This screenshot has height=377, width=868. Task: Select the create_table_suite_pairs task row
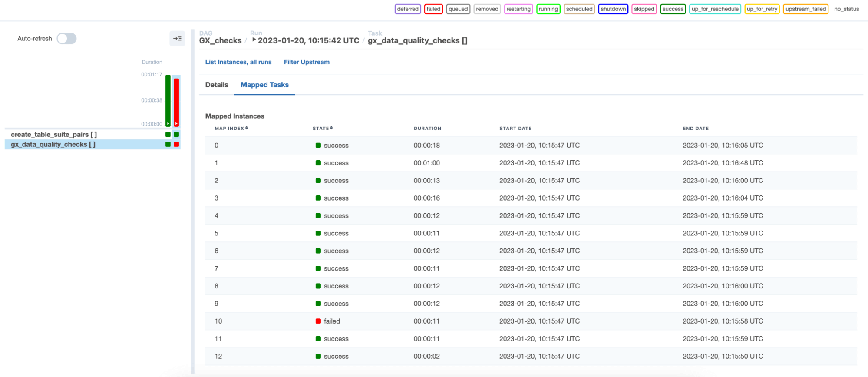(x=54, y=135)
